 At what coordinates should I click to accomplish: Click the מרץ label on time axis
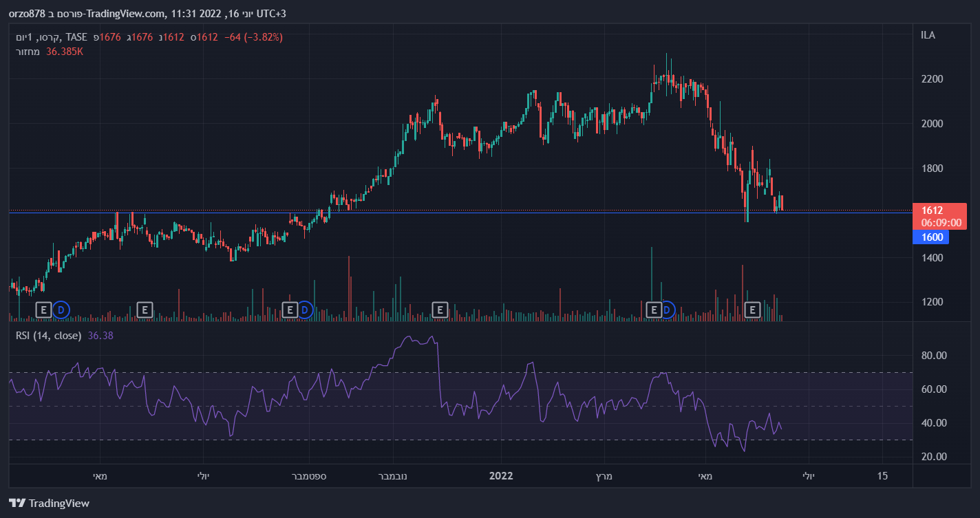click(603, 476)
